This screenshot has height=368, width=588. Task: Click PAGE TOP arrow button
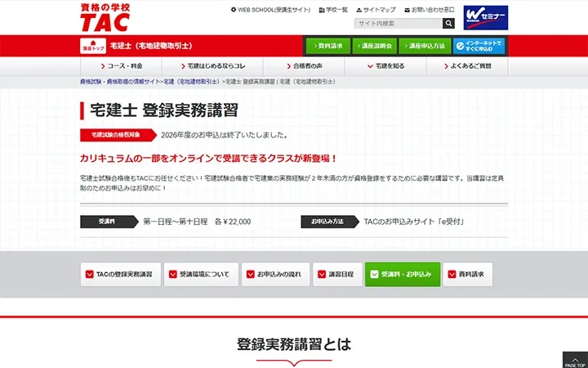tap(575, 361)
